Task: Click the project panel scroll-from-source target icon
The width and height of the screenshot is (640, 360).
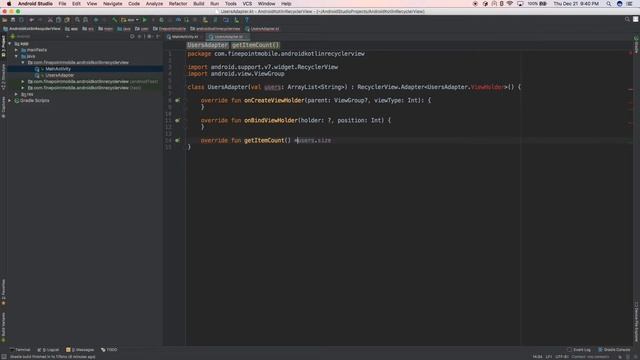Action: [x=132, y=36]
